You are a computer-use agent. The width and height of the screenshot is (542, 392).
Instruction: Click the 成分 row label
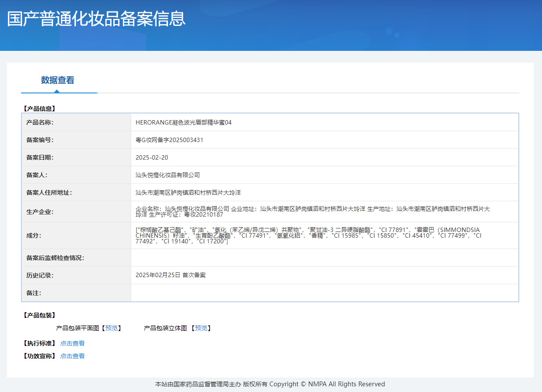34,235
